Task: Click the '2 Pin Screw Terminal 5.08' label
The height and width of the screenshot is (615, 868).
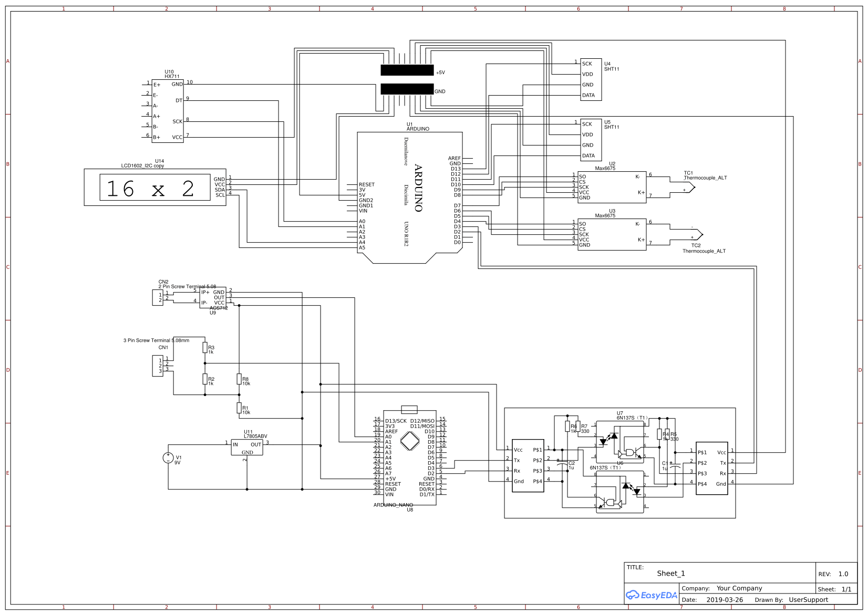Action: click(x=187, y=286)
